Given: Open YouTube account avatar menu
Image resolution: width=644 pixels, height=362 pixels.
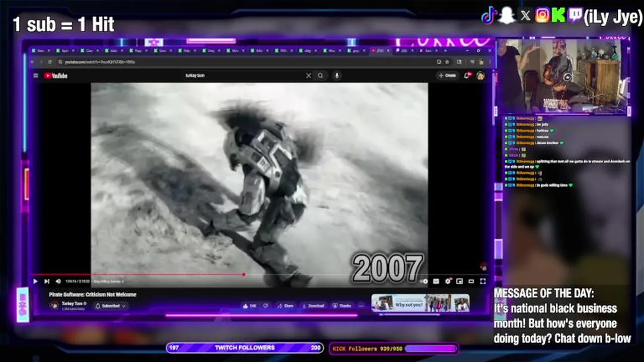Looking at the screenshot, I should [480, 76].
